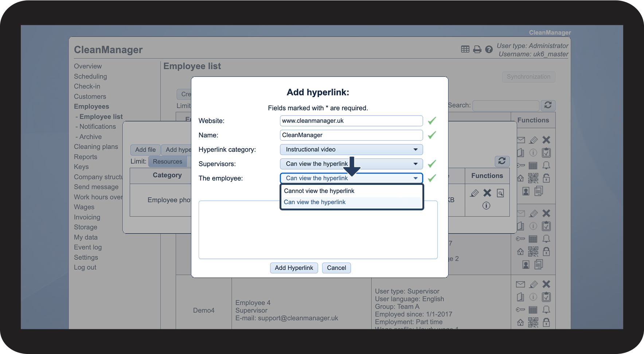This screenshot has height=354, width=644.
Task: Click the unlocked open padlock icon
Action: [x=546, y=178]
